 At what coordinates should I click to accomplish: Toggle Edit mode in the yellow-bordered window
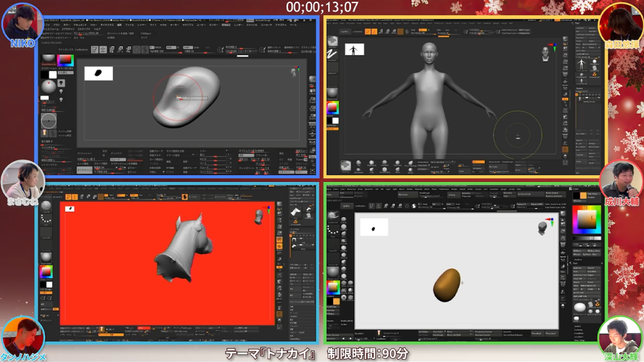(367, 31)
